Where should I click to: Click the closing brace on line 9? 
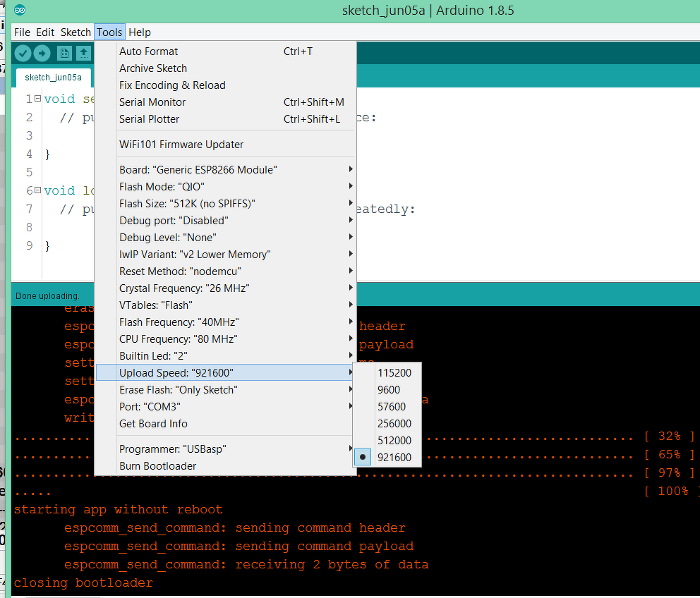[x=47, y=246]
